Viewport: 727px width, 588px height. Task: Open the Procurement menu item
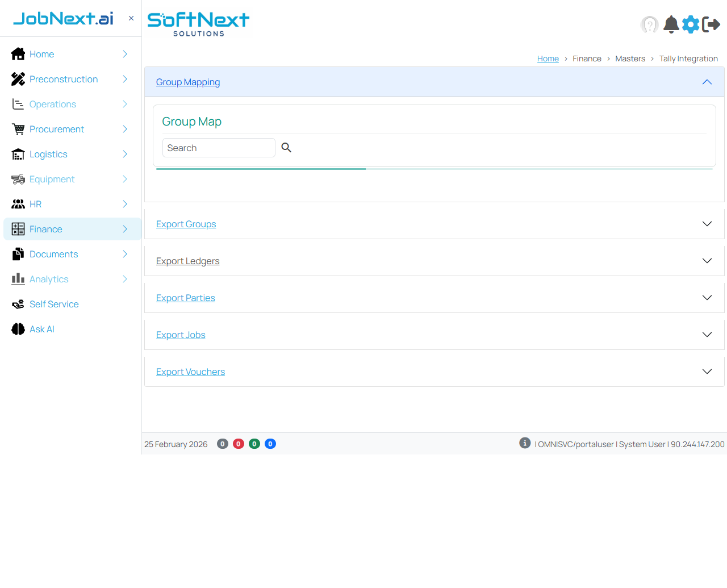57,129
